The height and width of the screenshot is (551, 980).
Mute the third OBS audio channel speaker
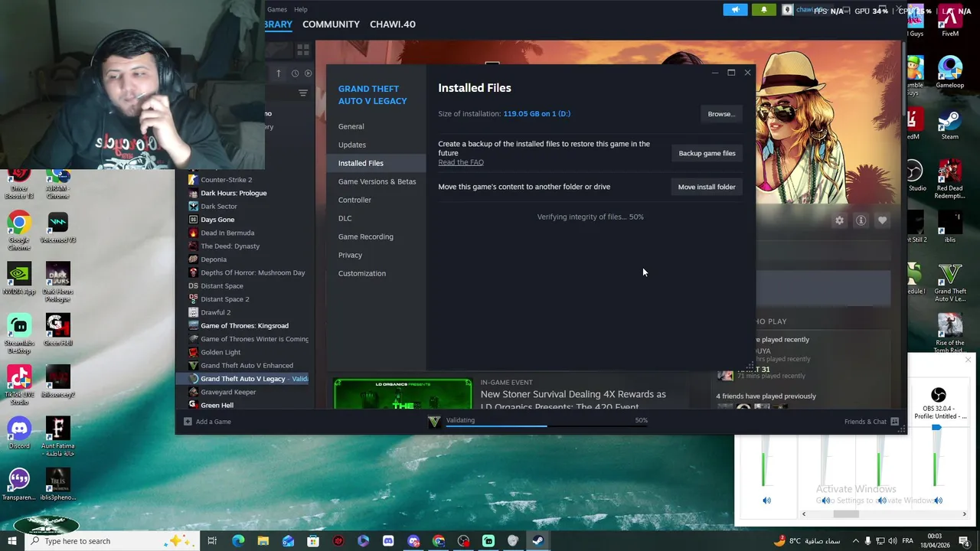(882, 500)
